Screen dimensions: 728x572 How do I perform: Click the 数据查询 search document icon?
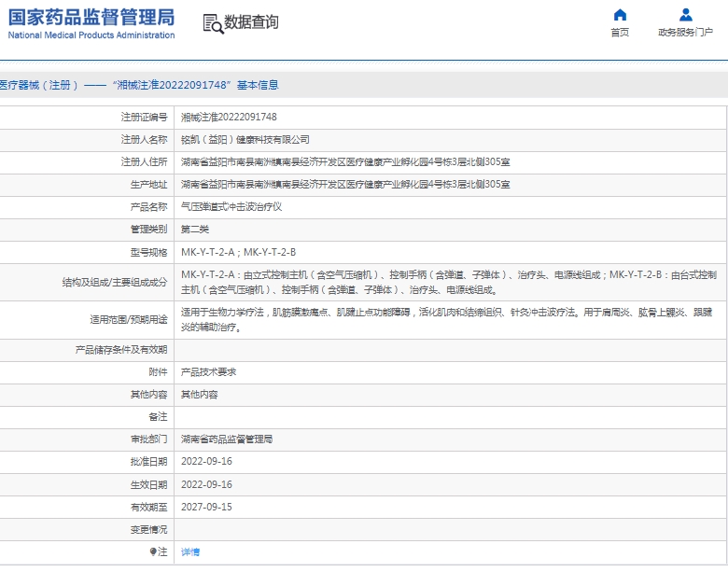tap(213, 23)
